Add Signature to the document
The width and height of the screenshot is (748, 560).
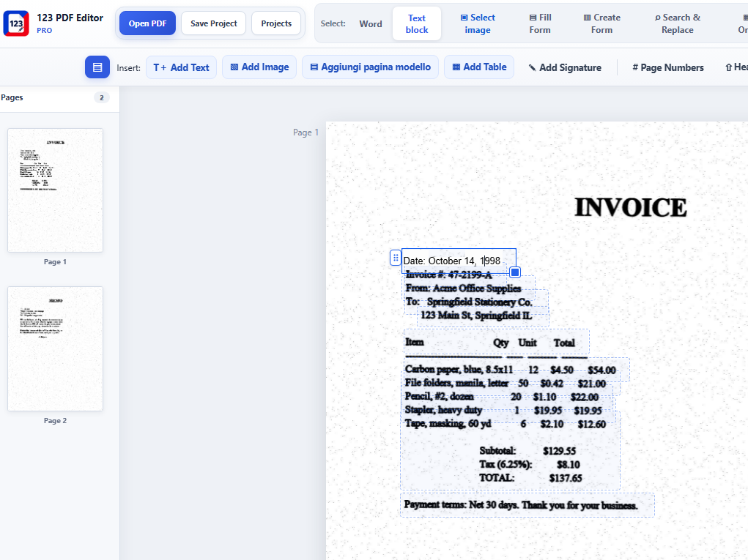[x=565, y=67]
